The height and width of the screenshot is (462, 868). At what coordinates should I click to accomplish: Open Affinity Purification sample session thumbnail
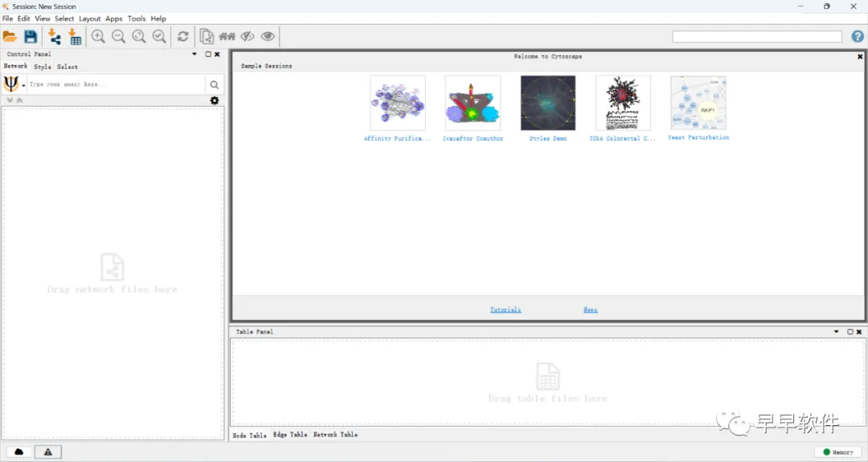[398, 103]
